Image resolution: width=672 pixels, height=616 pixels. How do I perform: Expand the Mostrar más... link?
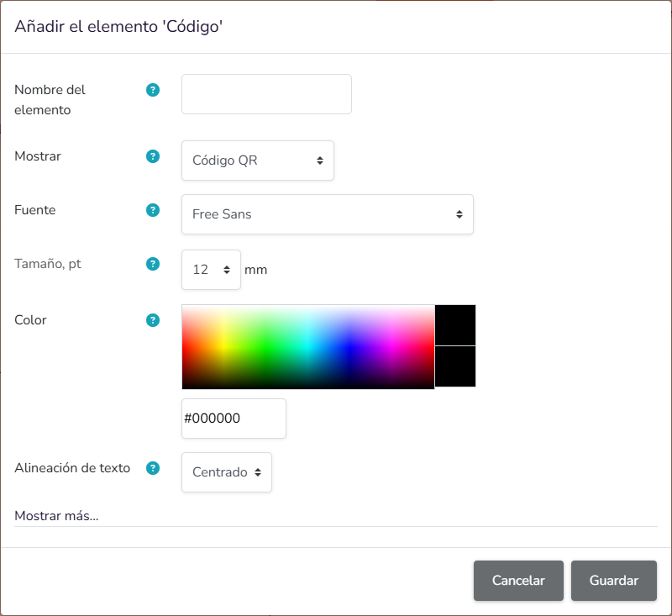pos(56,516)
